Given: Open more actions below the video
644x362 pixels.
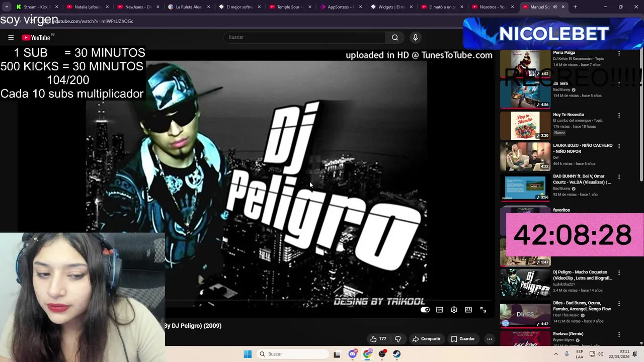Looking at the screenshot, I should [489, 339].
